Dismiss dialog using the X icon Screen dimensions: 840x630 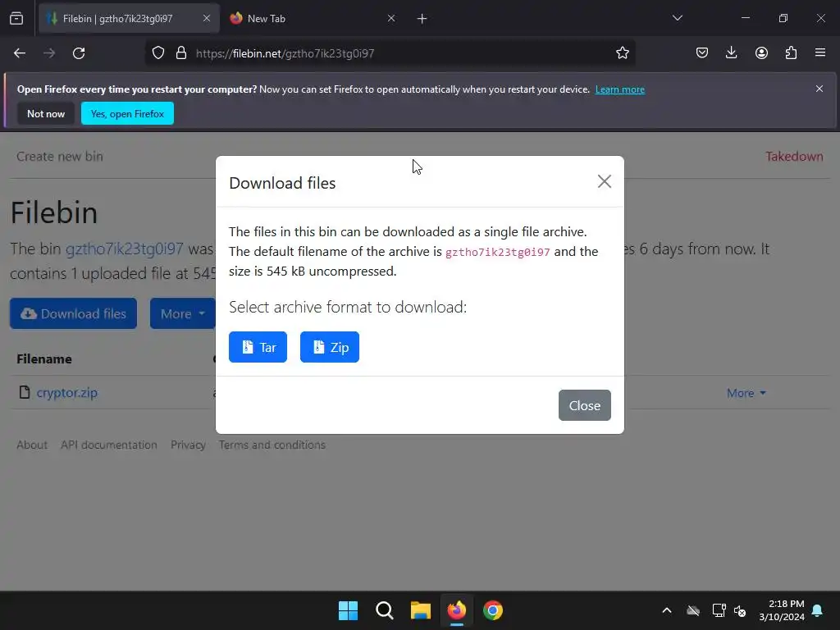(x=605, y=181)
